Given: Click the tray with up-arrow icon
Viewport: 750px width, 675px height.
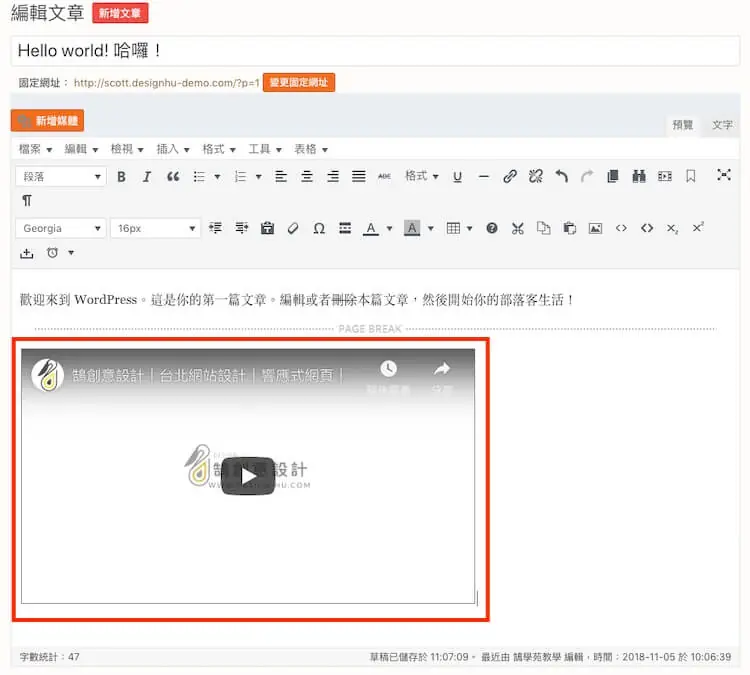Looking at the screenshot, I should pyautogui.click(x=27, y=253).
